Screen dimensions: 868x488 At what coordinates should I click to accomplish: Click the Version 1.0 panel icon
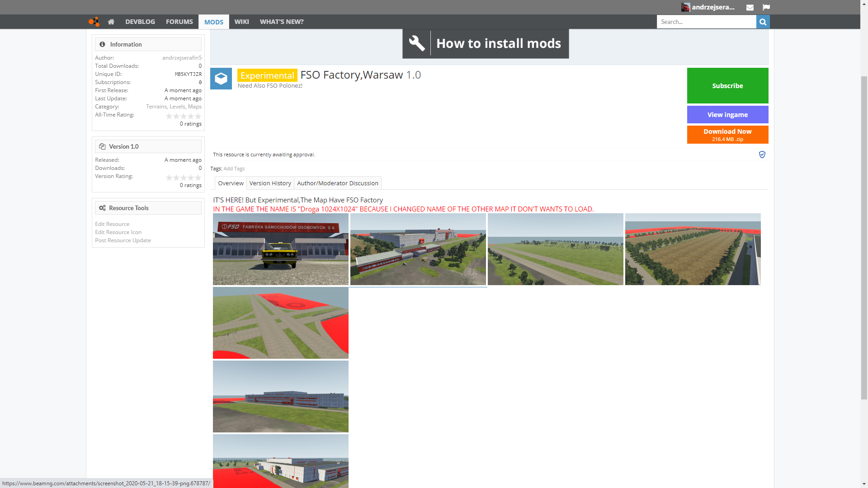pyautogui.click(x=102, y=146)
